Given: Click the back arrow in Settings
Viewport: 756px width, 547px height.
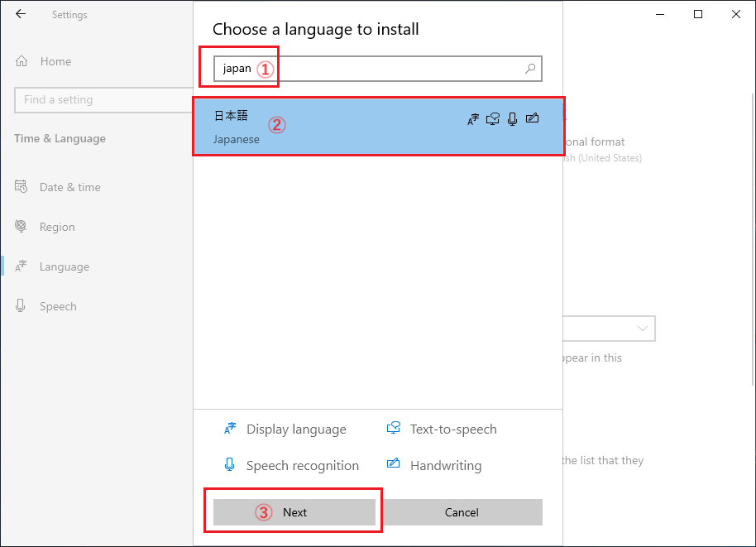Looking at the screenshot, I should tap(21, 14).
